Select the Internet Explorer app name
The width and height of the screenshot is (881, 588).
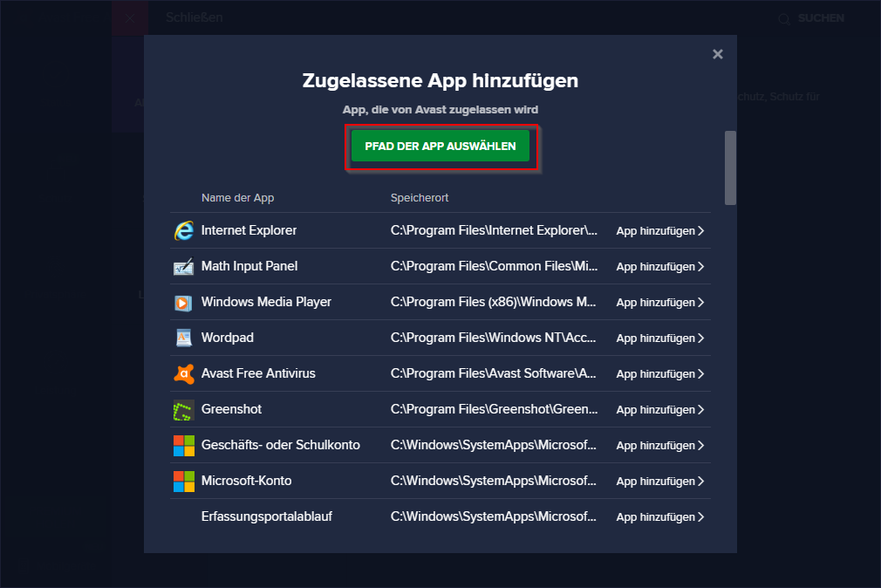pyautogui.click(x=249, y=230)
